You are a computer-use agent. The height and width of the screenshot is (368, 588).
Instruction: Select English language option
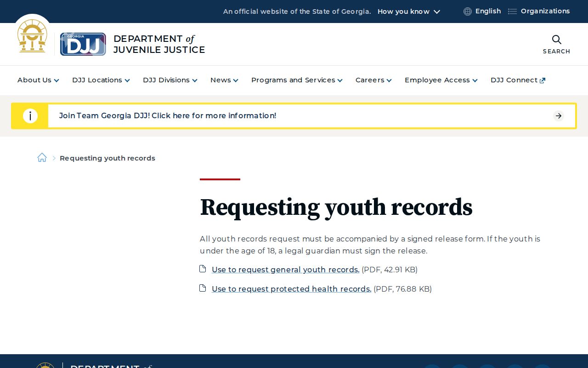click(488, 11)
